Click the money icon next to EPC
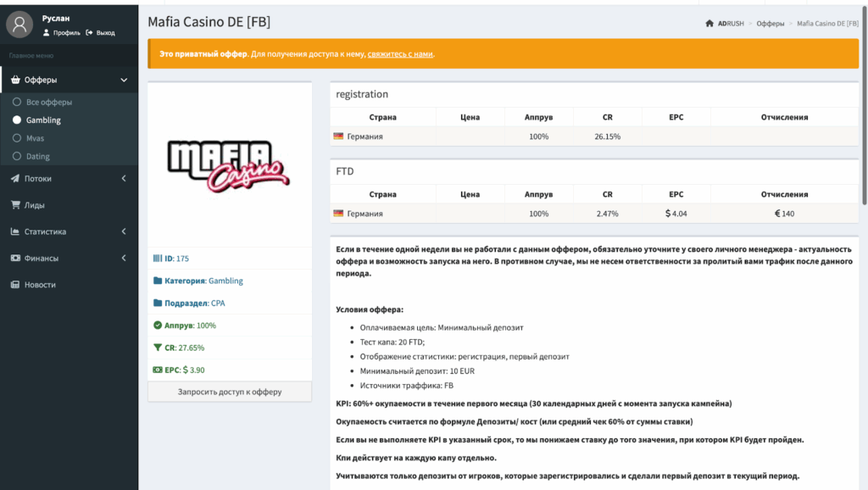Viewport: 868px width, 490px height. click(158, 370)
